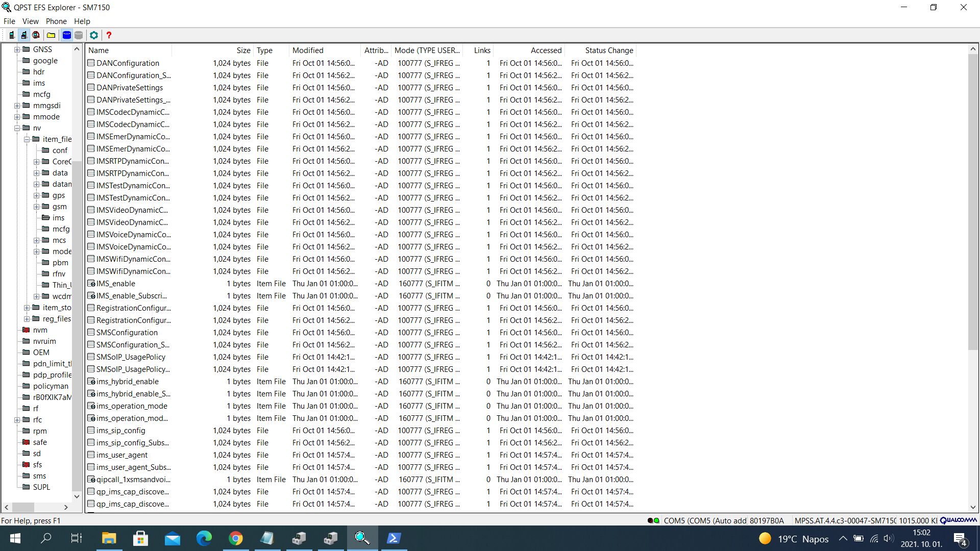980x551 pixels.
Task: Select the blue primary file system icon
Action: [x=67, y=35]
